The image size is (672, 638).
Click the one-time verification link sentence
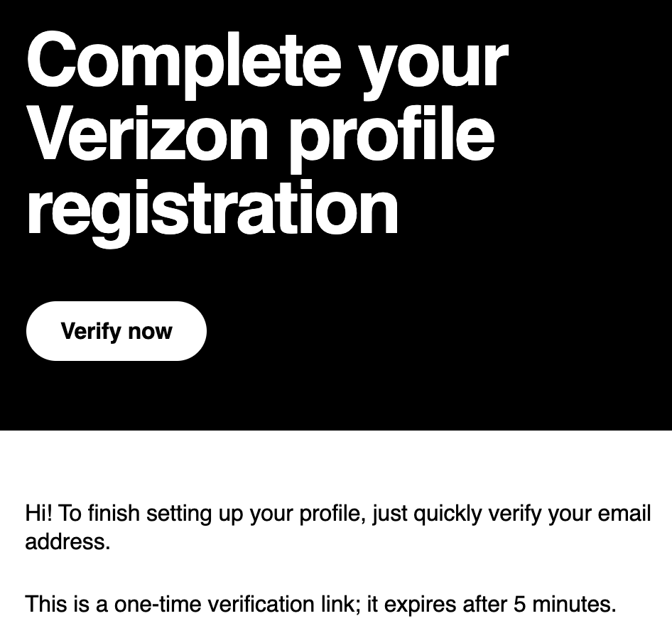pos(320,604)
